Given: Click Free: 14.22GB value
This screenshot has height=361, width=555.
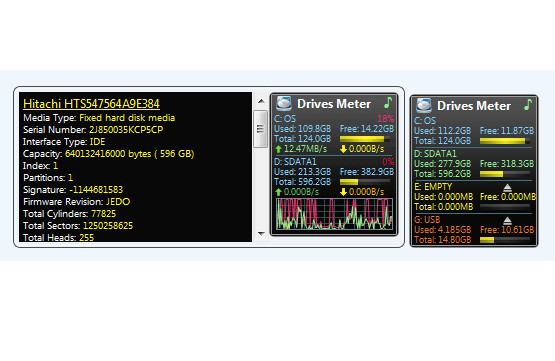Looking at the screenshot, I should pyautogui.click(x=367, y=129).
